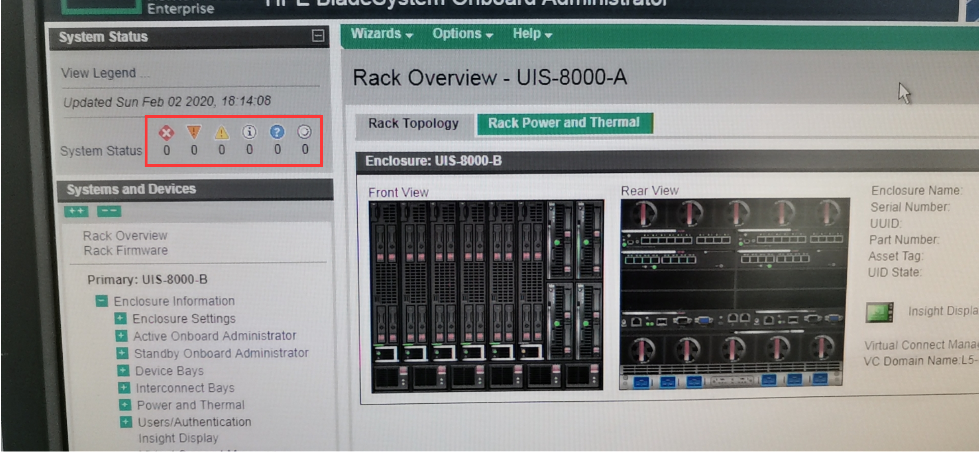Expand the Device Bays node
Viewport: 980px width, 453px height.
coord(123,370)
